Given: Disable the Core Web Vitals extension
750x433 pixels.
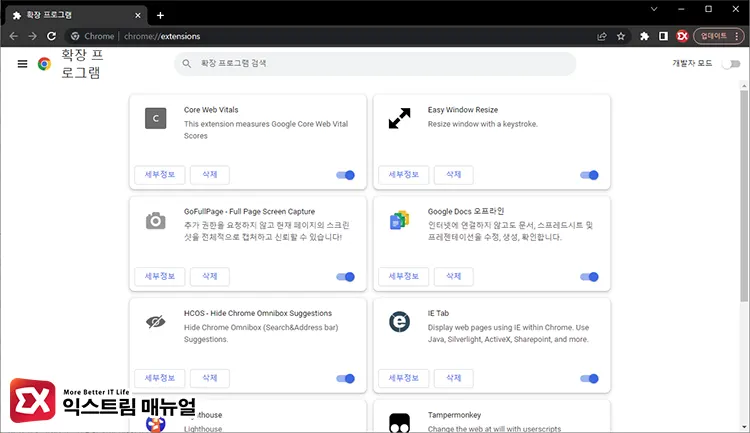Looking at the screenshot, I should click(x=346, y=175).
